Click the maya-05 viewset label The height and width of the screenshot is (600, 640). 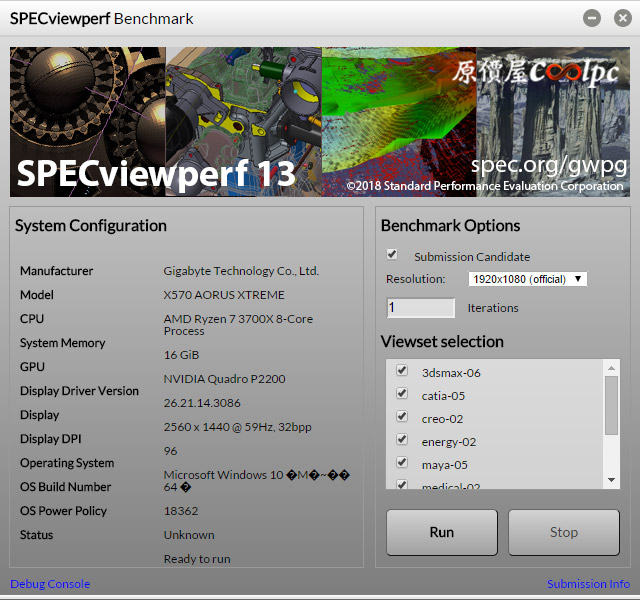pyautogui.click(x=444, y=465)
